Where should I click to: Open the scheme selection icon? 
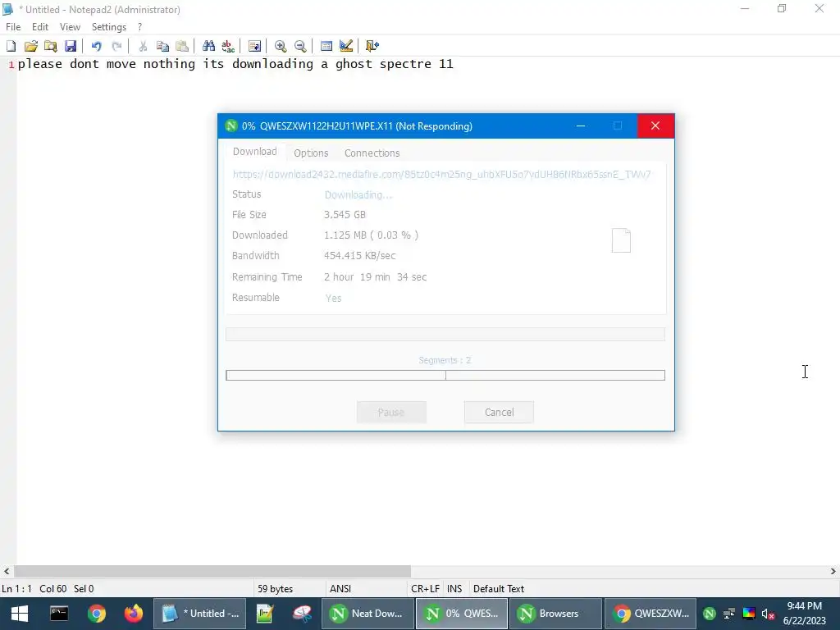pyautogui.click(x=326, y=46)
